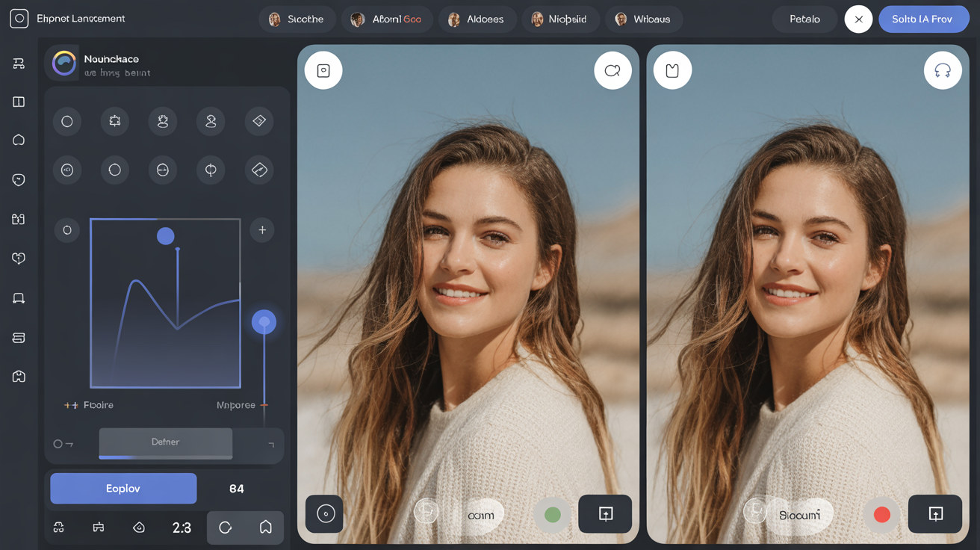Viewport: 980px width, 550px height.
Task: Click the blue Eoplov button
Action: tap(123, 488)
